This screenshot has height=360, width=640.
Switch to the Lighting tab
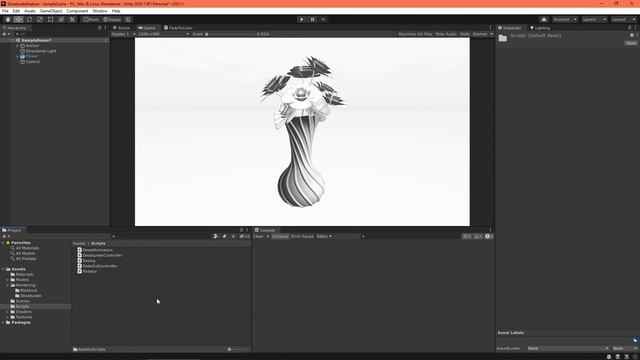coord(540,28)
